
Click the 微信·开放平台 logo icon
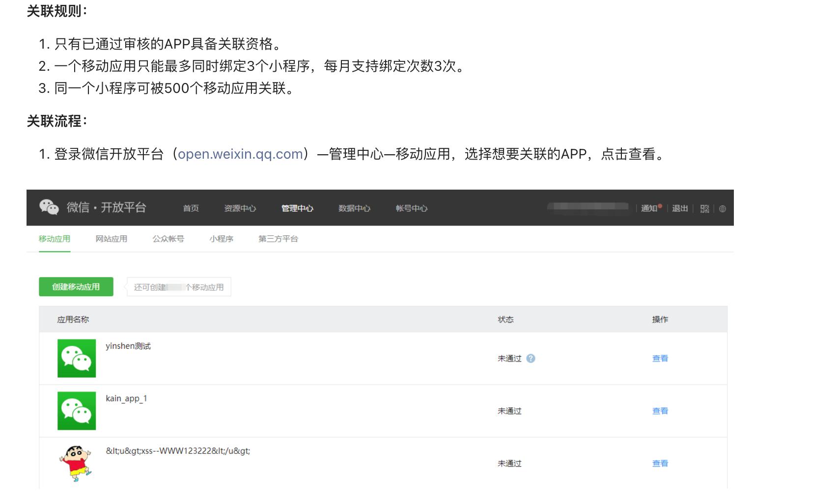coord(49,207)
